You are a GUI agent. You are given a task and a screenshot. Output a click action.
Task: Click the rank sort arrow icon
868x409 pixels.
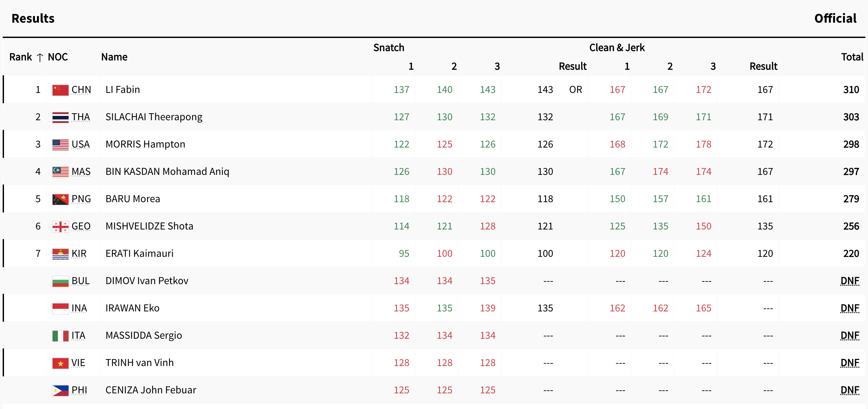pos(40,57)
